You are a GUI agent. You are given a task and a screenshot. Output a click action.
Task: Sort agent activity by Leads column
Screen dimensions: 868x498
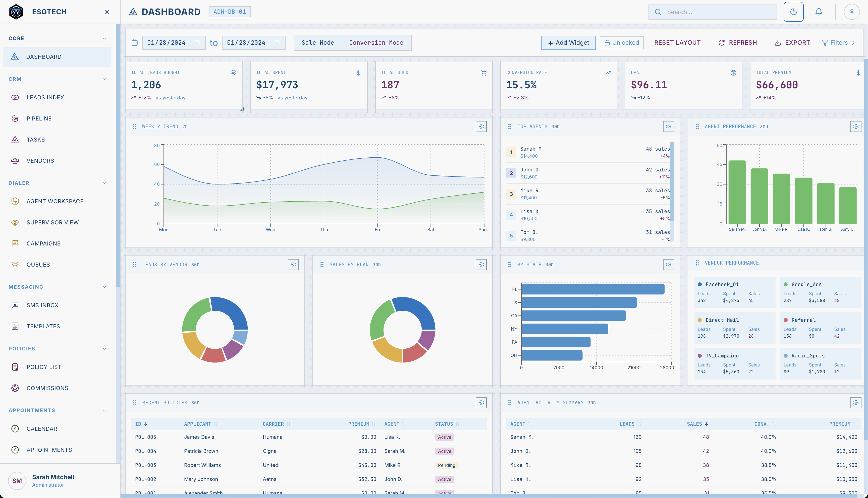coord(630,424)
